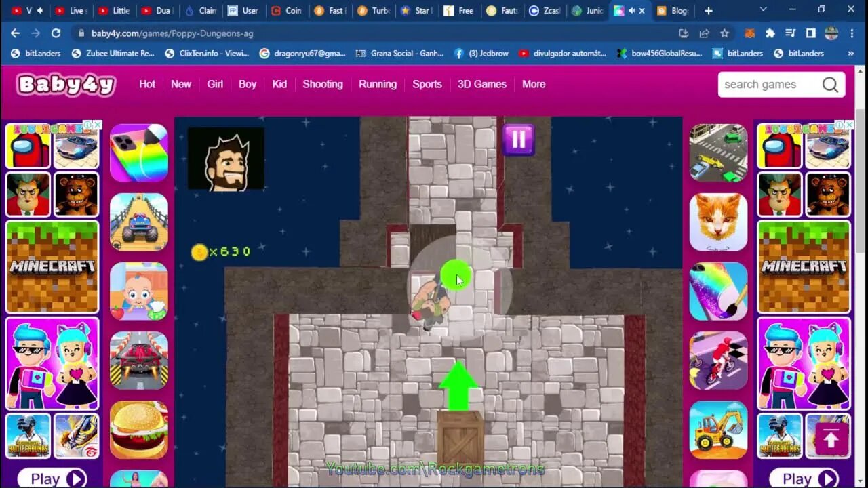The image size is (868, 488).
Task: Go forward in browser history
Action: (36, 33)
